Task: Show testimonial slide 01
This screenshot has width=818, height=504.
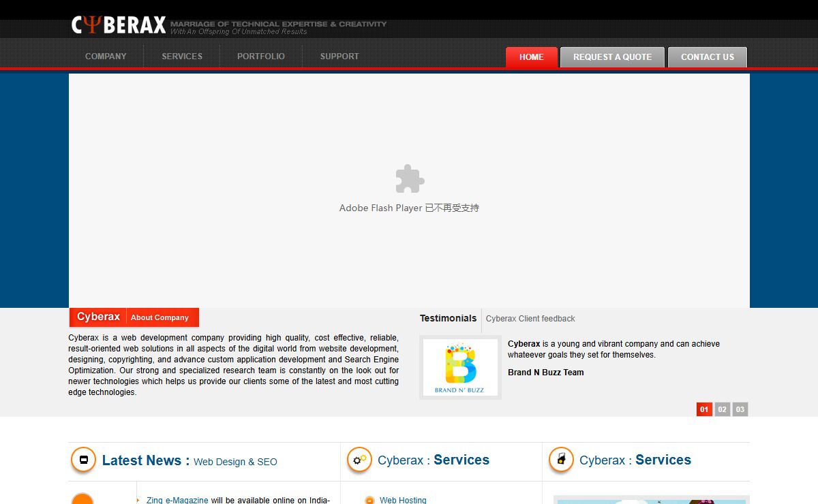Action: pos(704,409)
